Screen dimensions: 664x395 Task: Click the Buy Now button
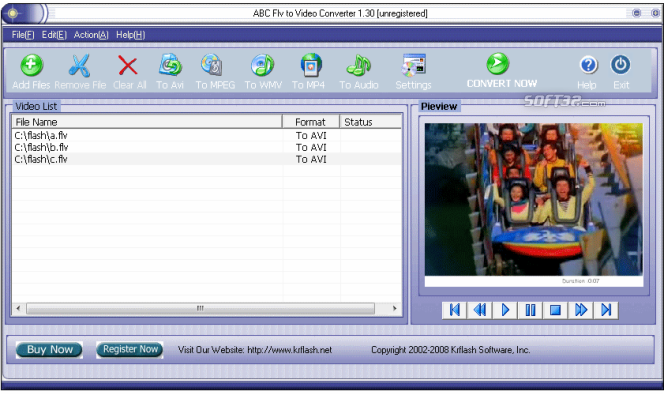[x=50, y=350]
